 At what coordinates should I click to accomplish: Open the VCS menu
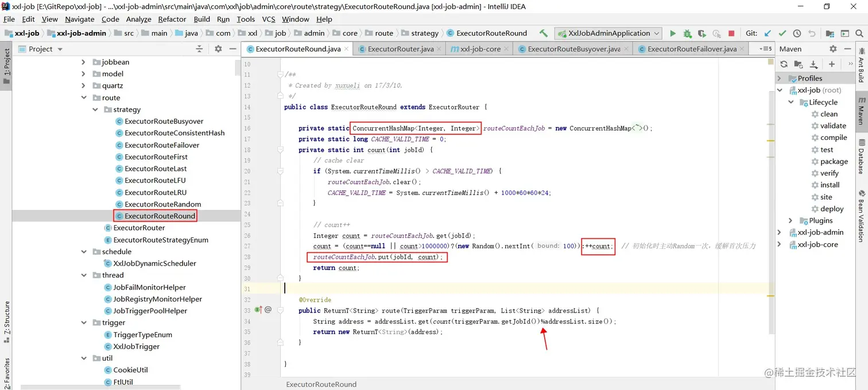(x=269, y=19)
